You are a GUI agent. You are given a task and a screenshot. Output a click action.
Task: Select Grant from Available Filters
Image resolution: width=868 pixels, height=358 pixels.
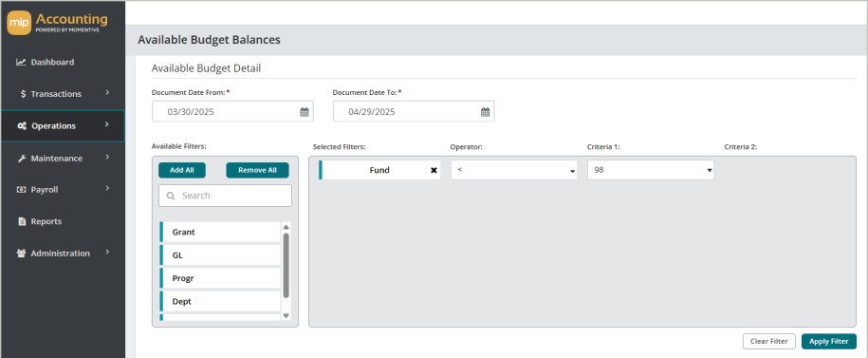[220, 233]
